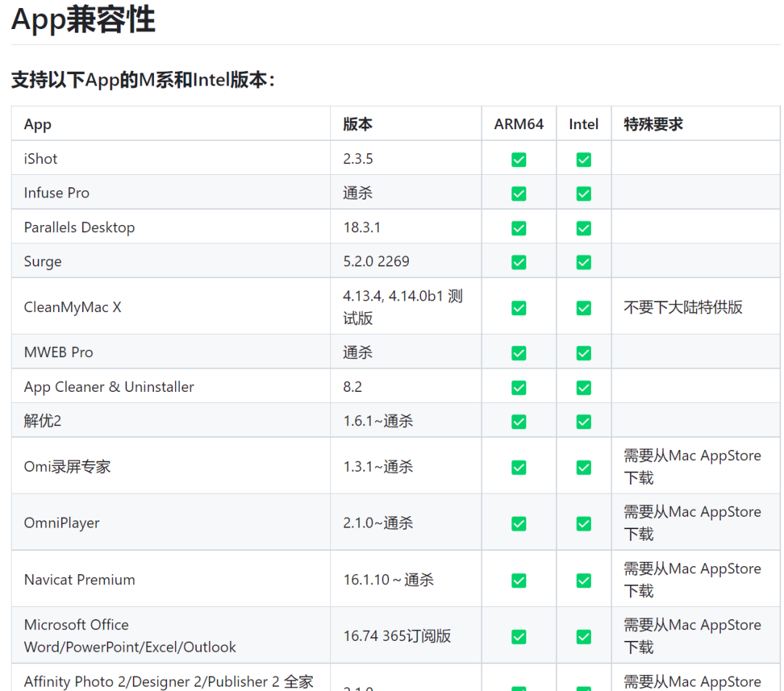The width and height of the screenshot is (784, 691).
Task: Select the Navicat Premium app name cell
Action: point(171,579)
